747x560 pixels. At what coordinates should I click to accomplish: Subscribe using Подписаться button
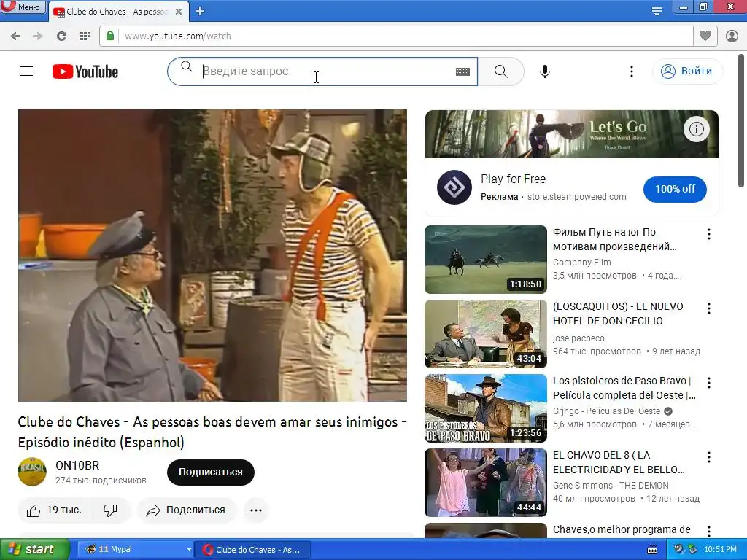(211, 472)
